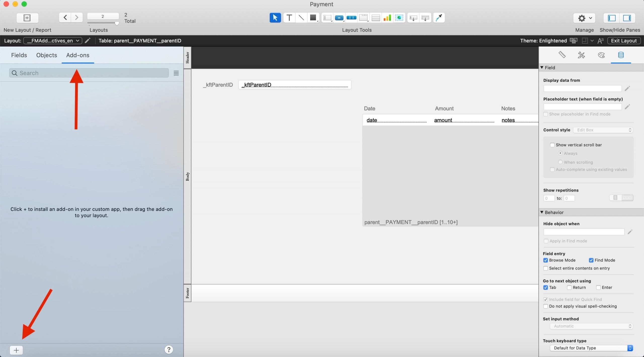Select the Selection arrow tool
The width and height of the screenshot is (644, 357).
pyautogui.click(x=275, y=18)
